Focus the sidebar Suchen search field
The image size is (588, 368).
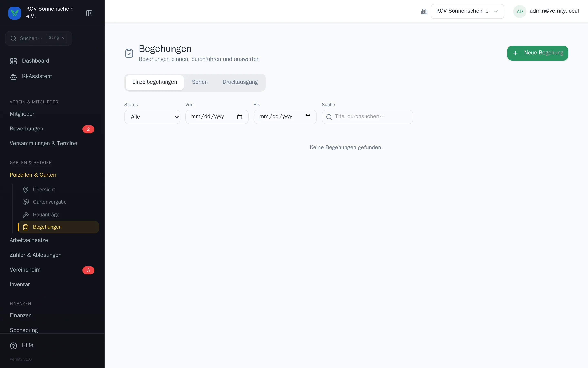(39, 38)
